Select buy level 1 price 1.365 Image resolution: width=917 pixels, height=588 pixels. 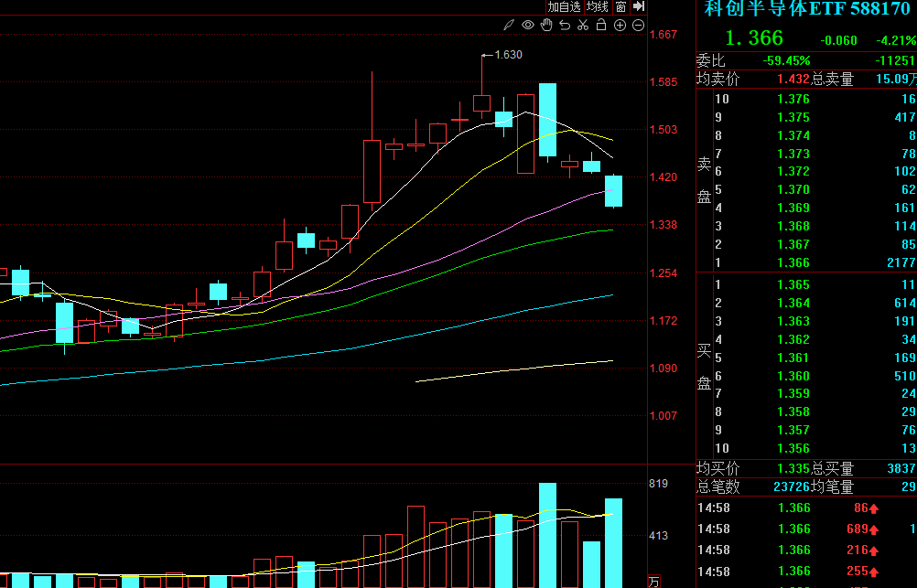pos(793,284)
